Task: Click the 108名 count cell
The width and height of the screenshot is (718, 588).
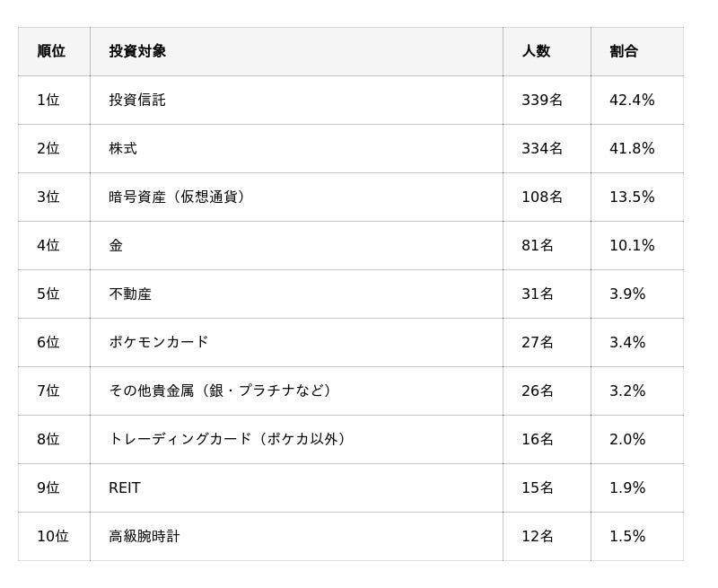Action: (542, 197)
